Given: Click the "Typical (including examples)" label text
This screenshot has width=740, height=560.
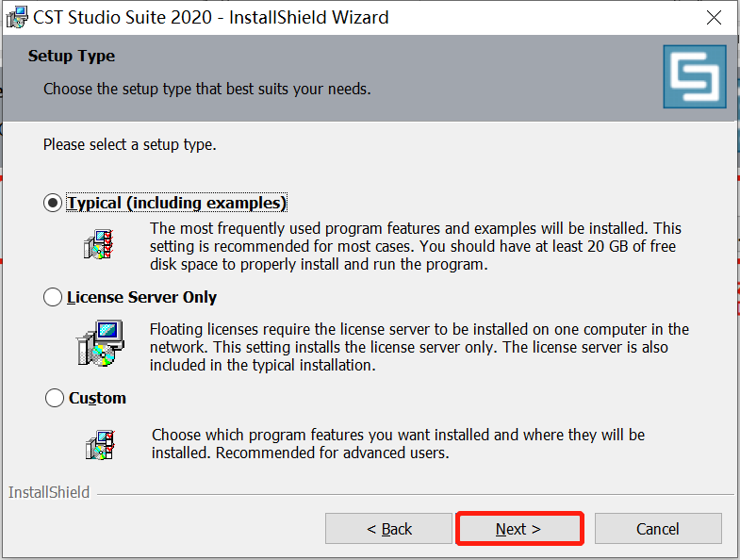Looking at the screenshot, I should point(176,204).
